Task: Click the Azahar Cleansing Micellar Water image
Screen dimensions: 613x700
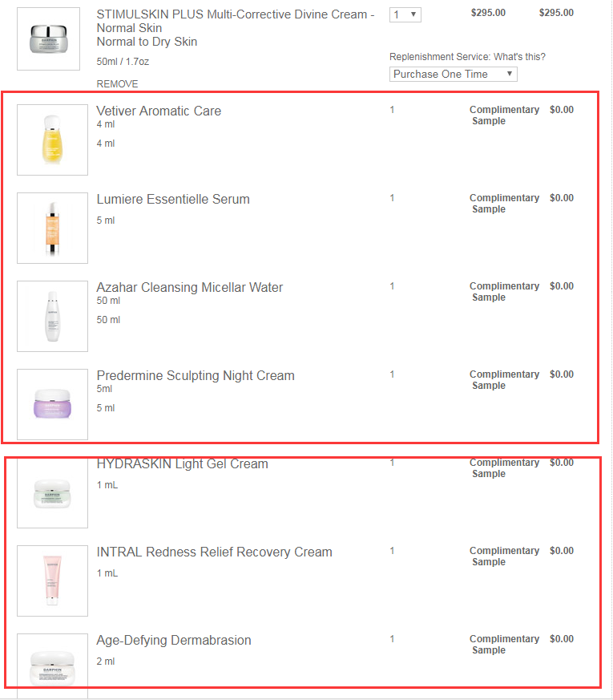Action: tap(52, 316)
